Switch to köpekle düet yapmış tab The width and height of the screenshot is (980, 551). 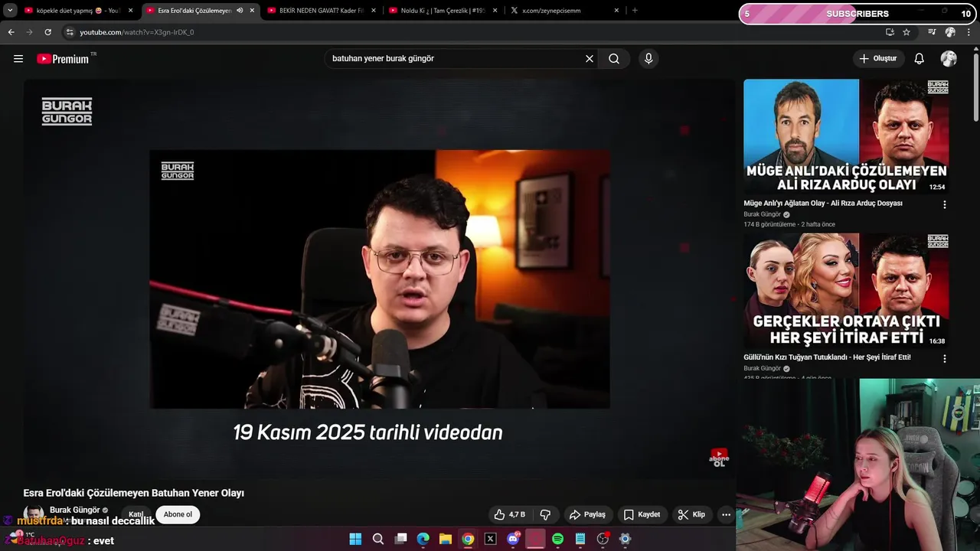pyautogui.click(x=78, y=11)
